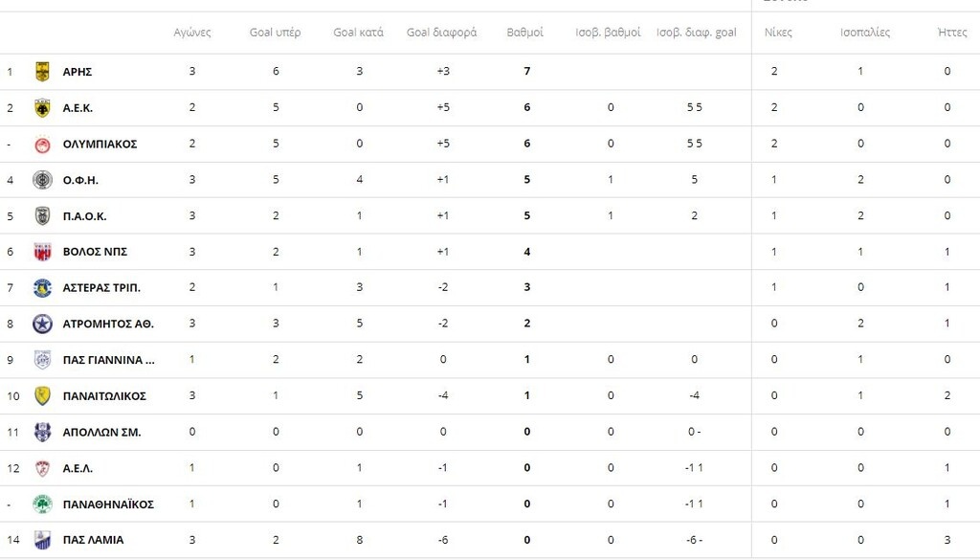Screen dimensions: 980x560
Task: Click the Π.Α.Ο.Κ. club emblem
Action: [42, 216]
